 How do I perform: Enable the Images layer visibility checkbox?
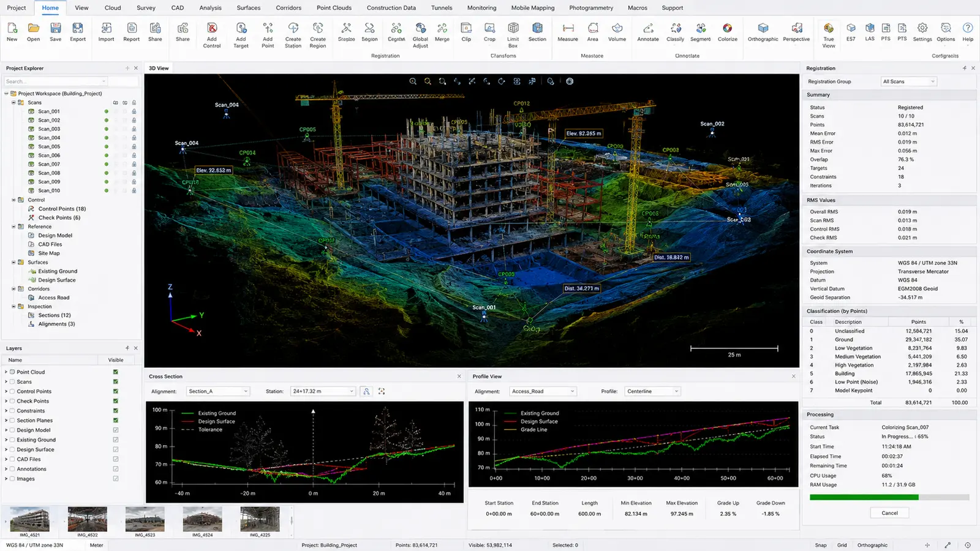coord(116,479)
